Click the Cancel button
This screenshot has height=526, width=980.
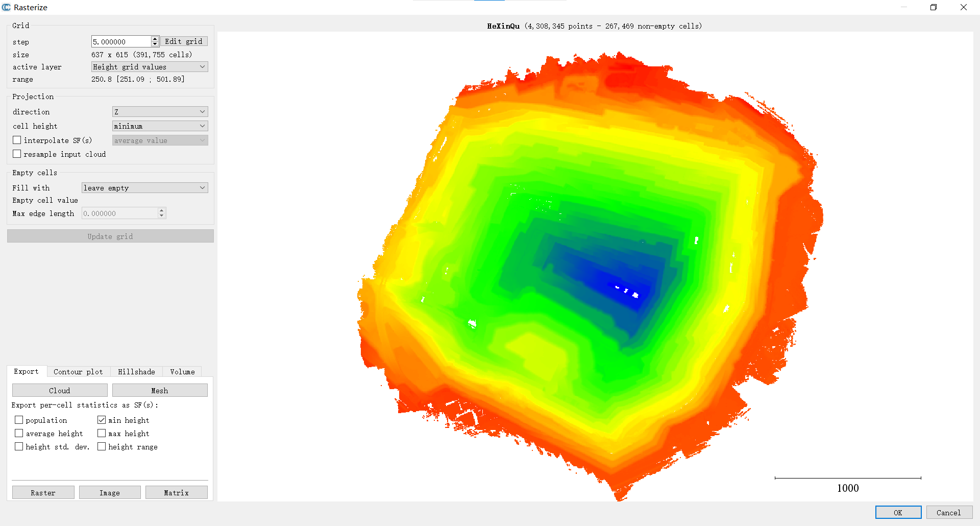click(949, 512)
